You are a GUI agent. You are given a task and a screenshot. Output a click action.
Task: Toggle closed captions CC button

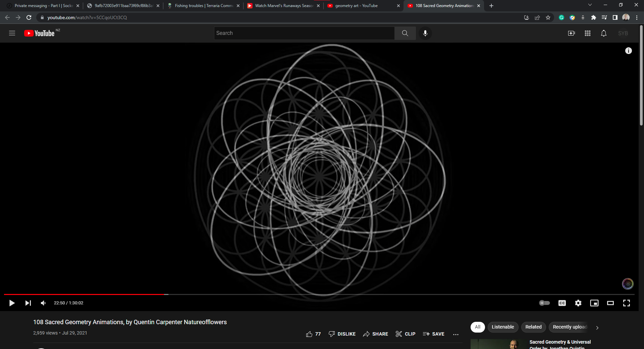562,303
